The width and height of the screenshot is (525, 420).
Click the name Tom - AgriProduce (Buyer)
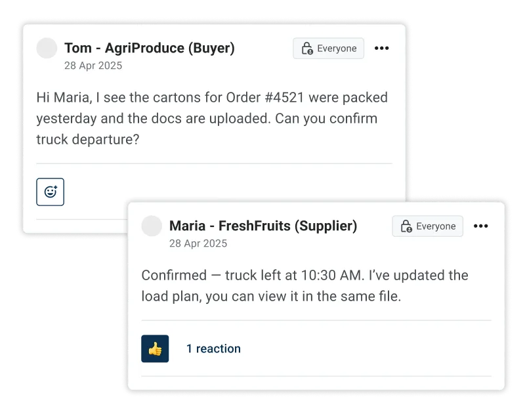[150, 48]
